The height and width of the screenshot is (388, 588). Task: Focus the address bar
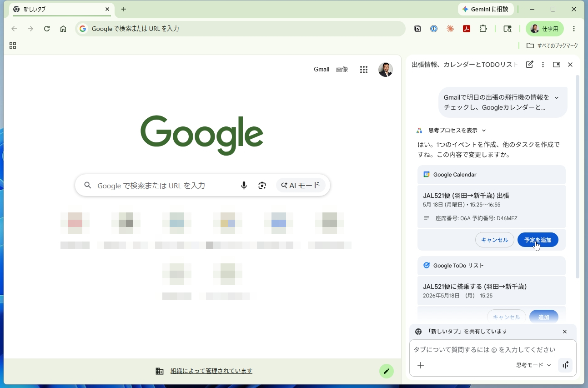click(x=240, y=29)
